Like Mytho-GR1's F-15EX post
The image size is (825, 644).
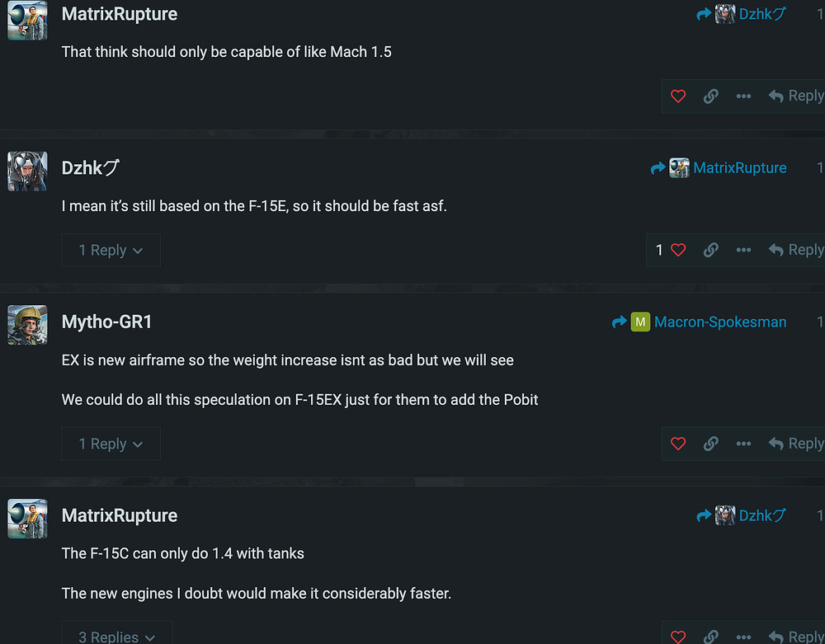point(678,444)
